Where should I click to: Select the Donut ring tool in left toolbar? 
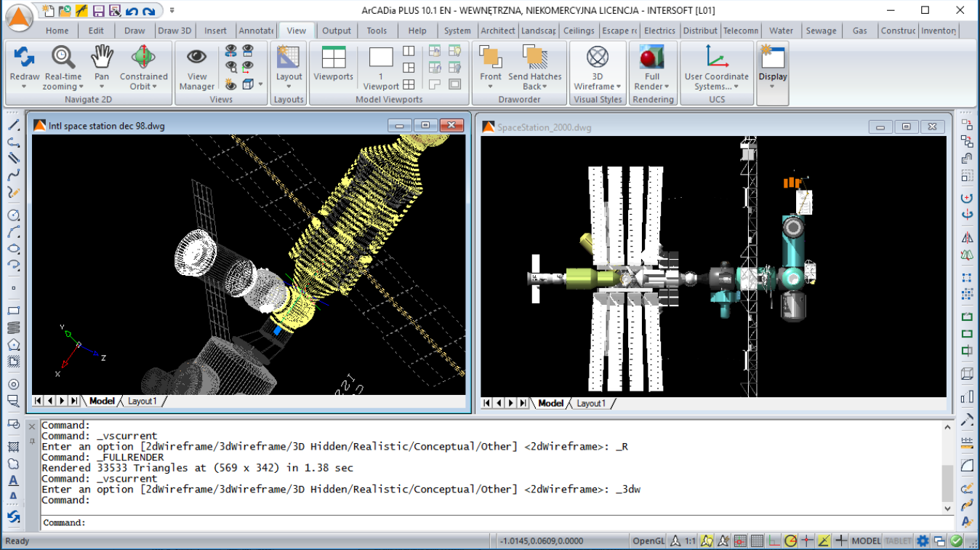click(13, 384)
